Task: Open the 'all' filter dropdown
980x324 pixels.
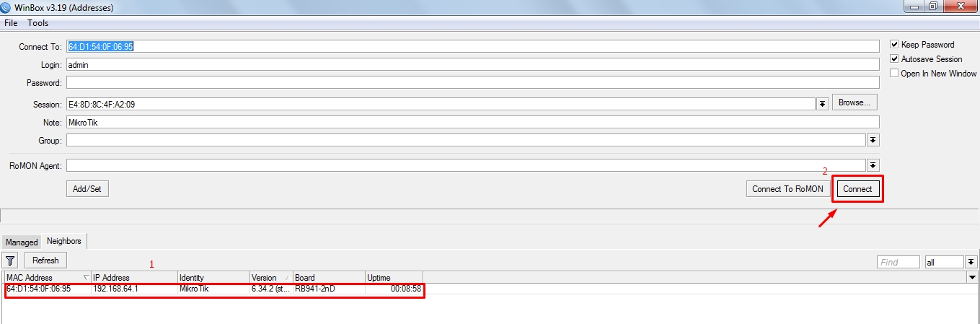Action: pos(971,262)
